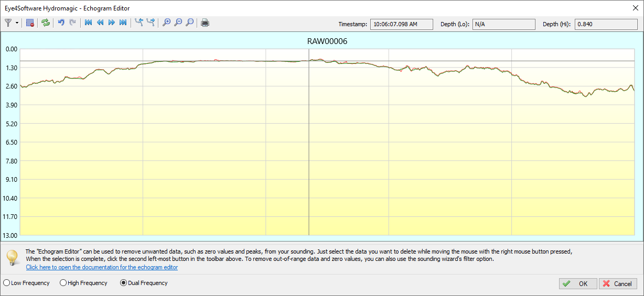Click the left-arrow curve tool icon

pos(138,23)
